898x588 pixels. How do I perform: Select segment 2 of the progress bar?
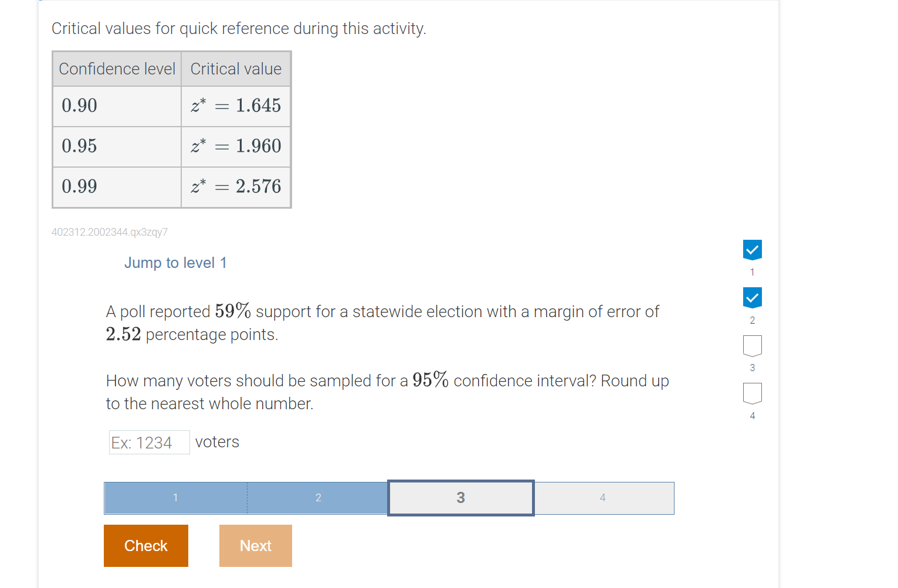(318, 497)
